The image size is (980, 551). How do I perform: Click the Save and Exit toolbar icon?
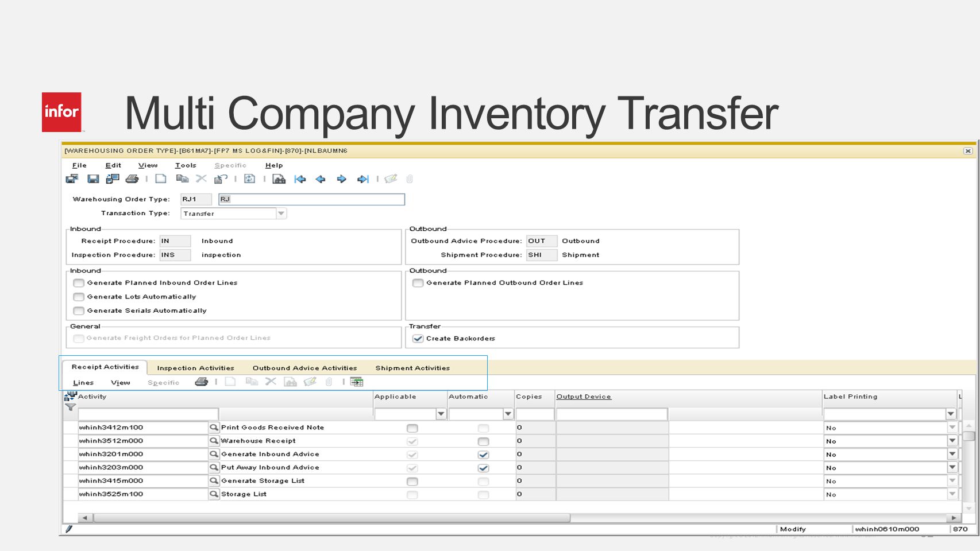[72, 179]
